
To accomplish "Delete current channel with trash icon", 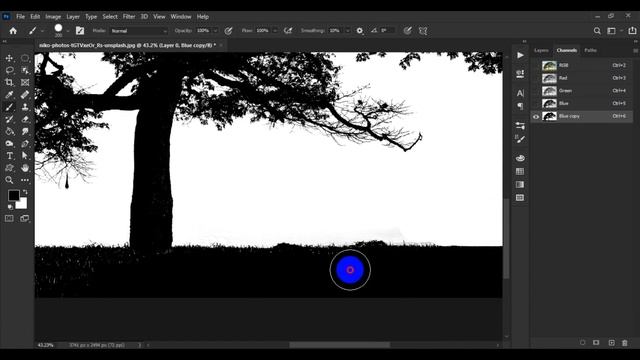I will pyautogui.click(x=625, y=343).
